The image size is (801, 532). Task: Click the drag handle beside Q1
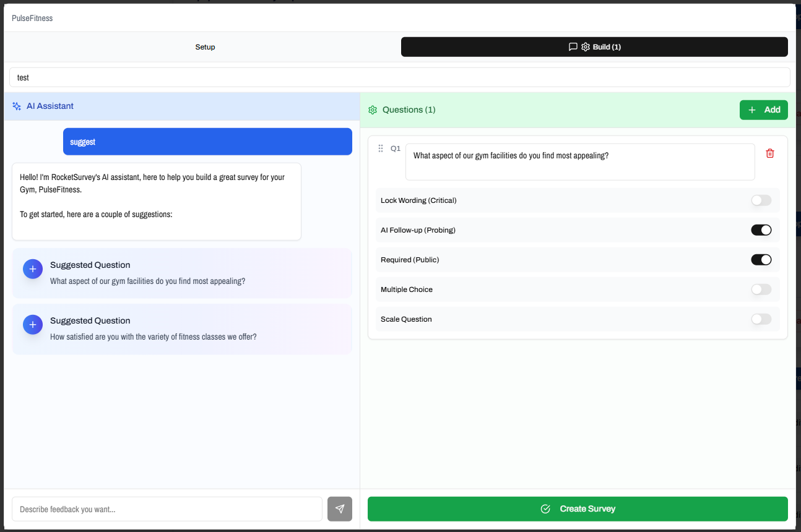pos(381,148)
